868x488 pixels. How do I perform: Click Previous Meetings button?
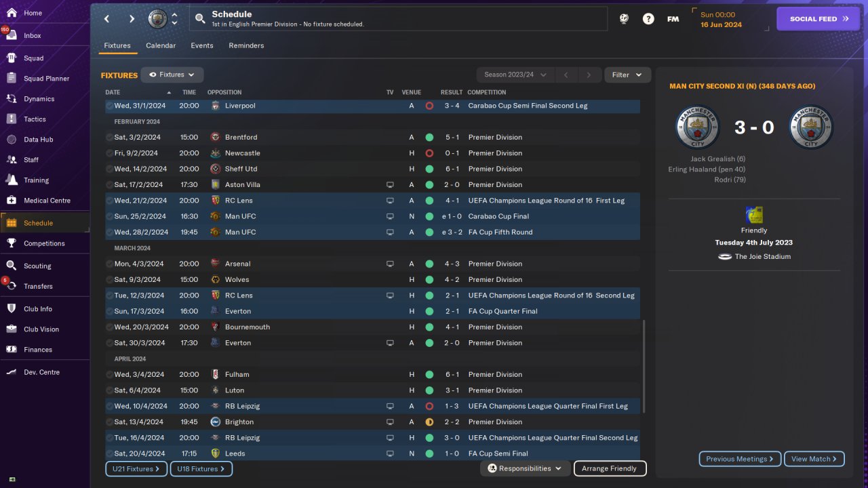[x=740, y=459]
